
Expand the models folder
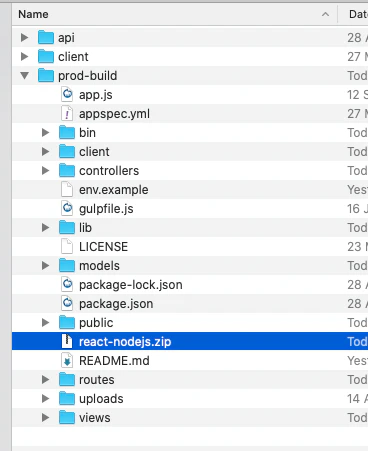click(x=45, y=266)
